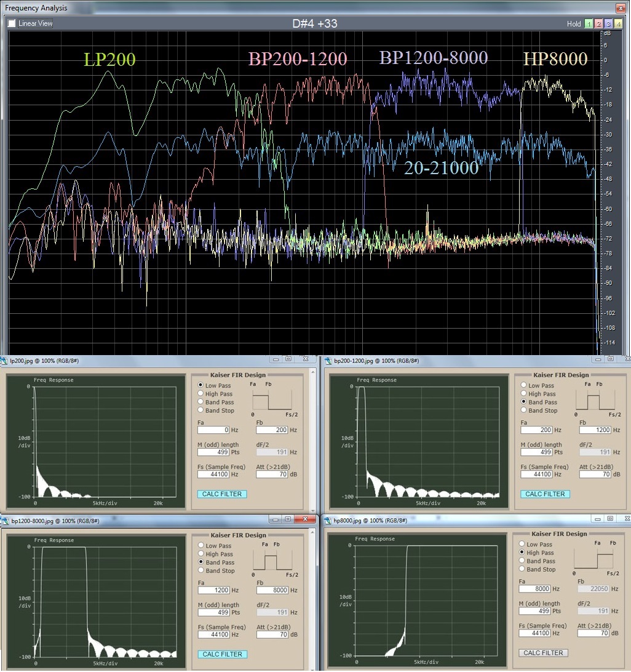Screen dimensions: 631x672
Task: Click Hold slot 2 red button
Action: click(598, 24)
